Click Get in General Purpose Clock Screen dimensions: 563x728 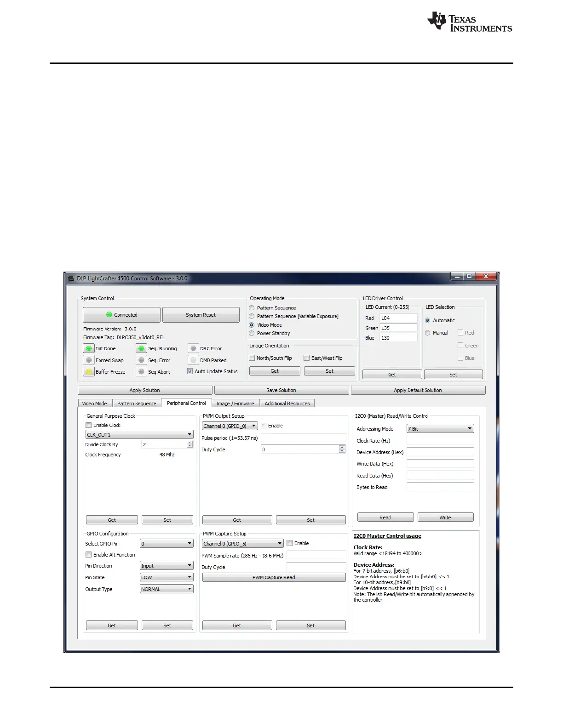[112, 520]
